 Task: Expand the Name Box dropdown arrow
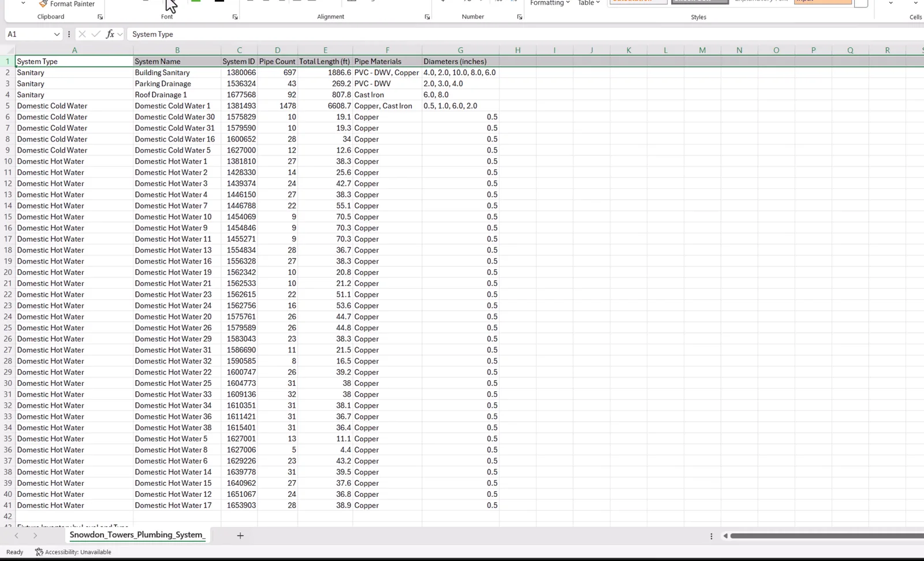click(x=57, y=34)
